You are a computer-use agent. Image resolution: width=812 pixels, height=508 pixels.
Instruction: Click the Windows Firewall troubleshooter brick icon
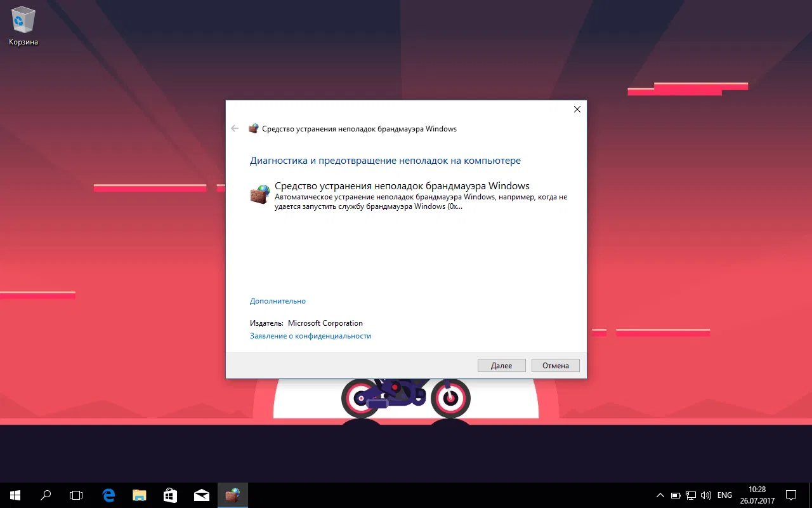coord(259,194)
